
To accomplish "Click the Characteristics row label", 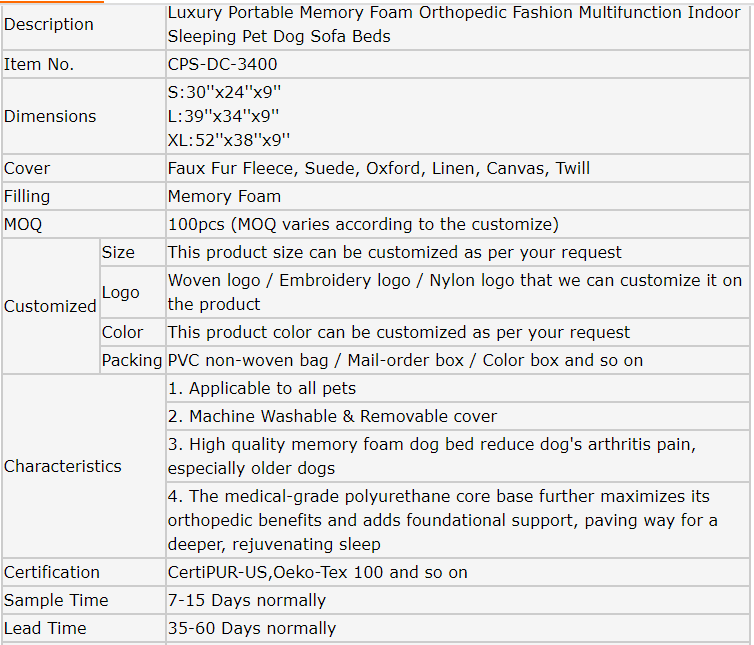I will 63,466.
